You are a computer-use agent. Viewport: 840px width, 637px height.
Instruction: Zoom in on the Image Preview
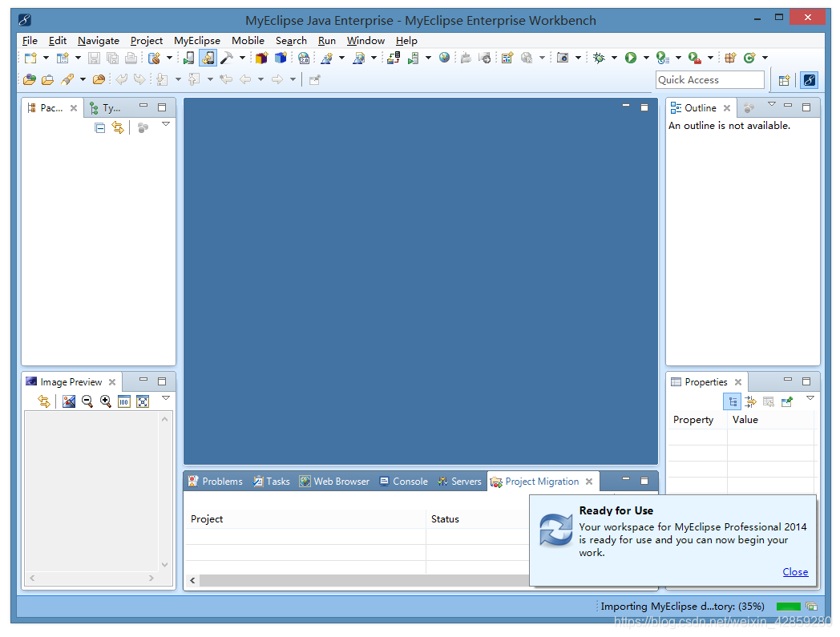pos(105,401)
